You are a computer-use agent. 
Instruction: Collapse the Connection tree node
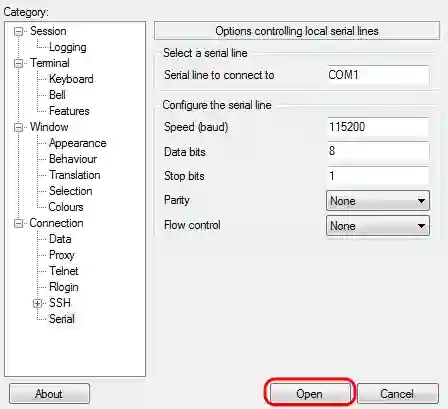coord(19,223)
